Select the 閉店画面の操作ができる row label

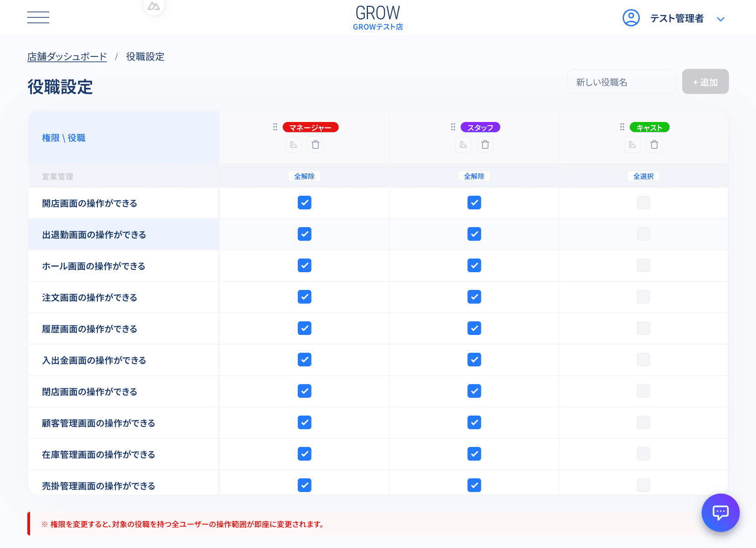click(x=89, y=392)
